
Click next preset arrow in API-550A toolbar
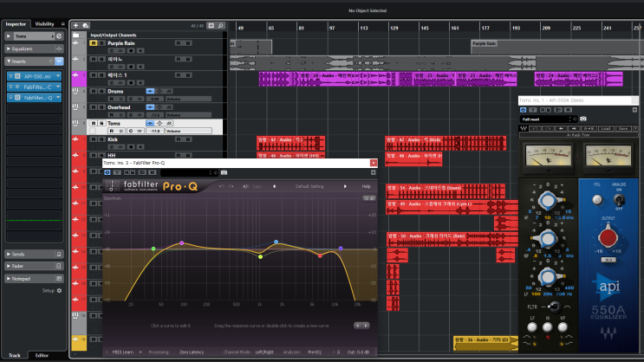[x=574, y=128]
